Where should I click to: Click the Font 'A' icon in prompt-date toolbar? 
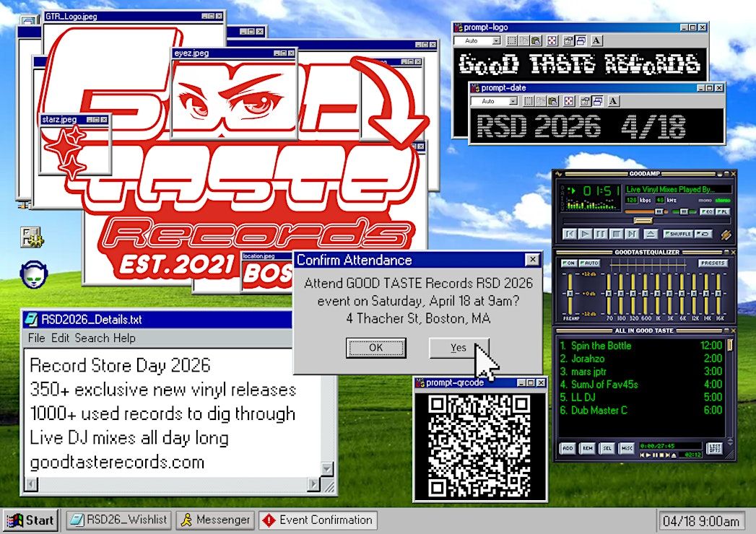[x=614, y=101]
